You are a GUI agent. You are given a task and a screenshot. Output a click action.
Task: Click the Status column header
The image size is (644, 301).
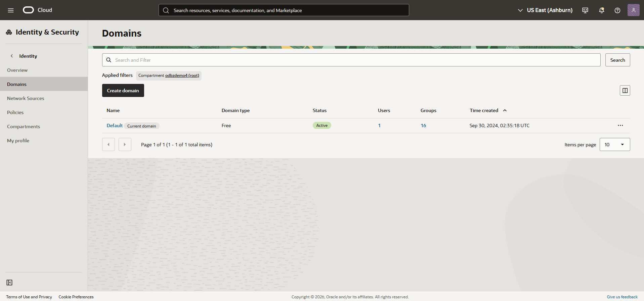[x=319, y=110]
